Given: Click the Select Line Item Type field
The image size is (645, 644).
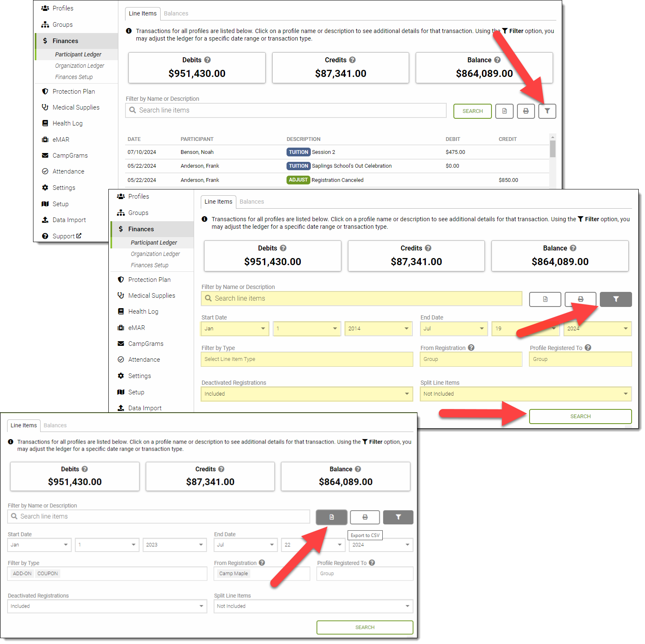Looking at the screenshot, I should [x=307, y=359].
